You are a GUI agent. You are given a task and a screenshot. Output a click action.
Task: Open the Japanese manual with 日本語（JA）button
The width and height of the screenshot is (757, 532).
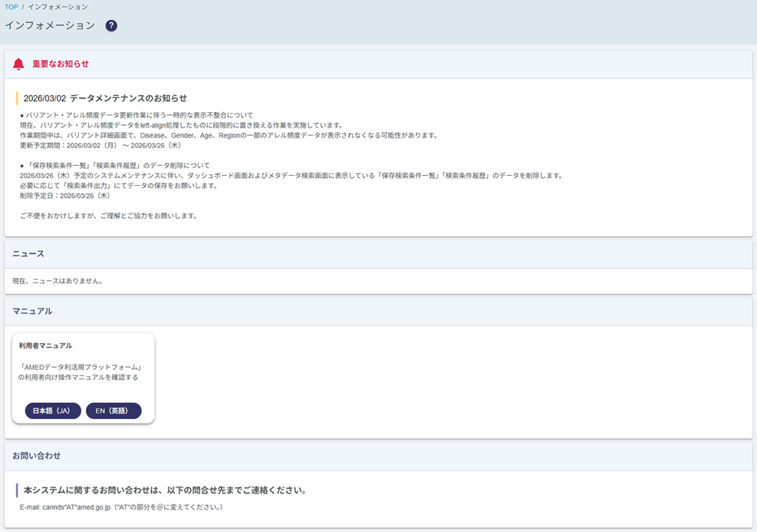pyautogui.click(x=52, y=411)
